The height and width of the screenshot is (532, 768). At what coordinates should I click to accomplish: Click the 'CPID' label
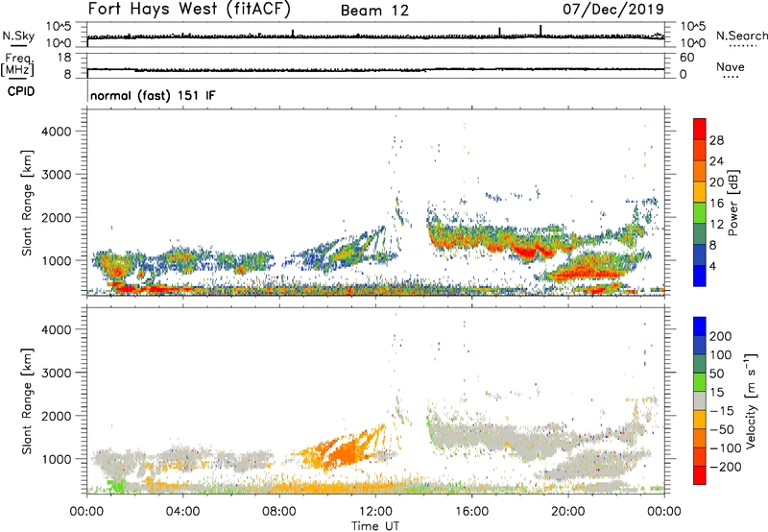pos(21,91)
